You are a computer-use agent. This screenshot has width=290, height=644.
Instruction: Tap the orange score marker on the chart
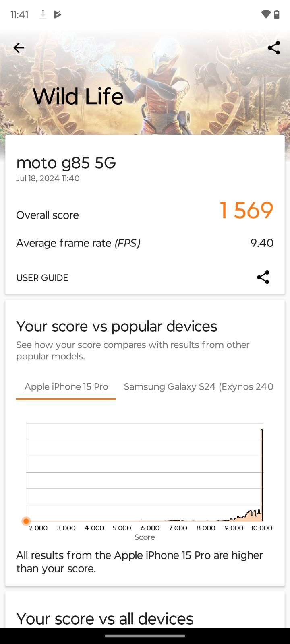tap(26, 521)
